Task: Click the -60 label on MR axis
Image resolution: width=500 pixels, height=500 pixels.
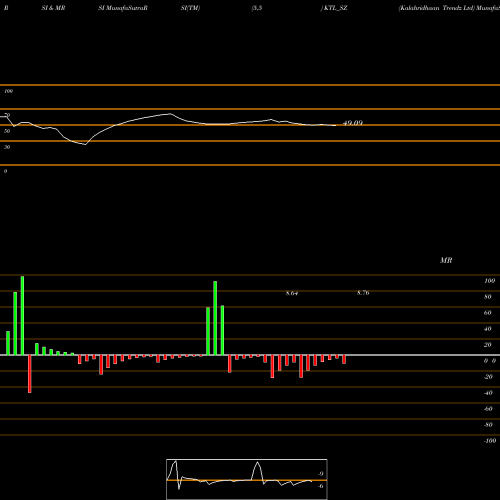Action: point(488,409)
